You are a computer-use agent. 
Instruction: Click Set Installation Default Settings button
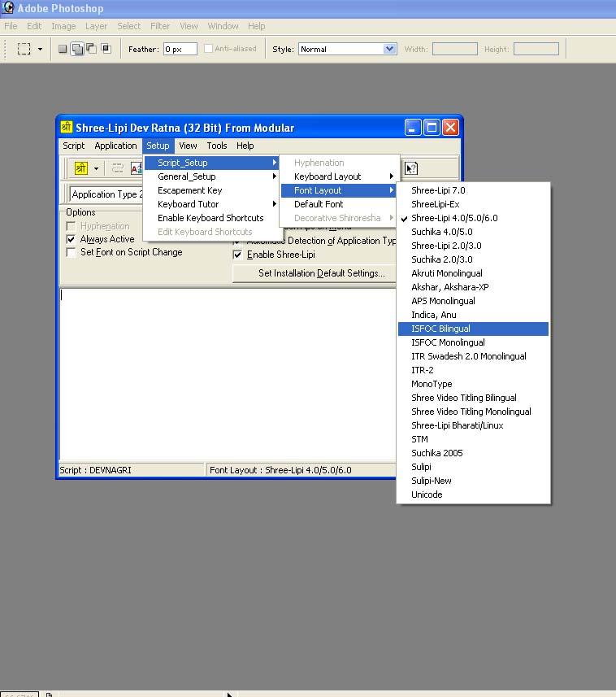tap(322, 273)
